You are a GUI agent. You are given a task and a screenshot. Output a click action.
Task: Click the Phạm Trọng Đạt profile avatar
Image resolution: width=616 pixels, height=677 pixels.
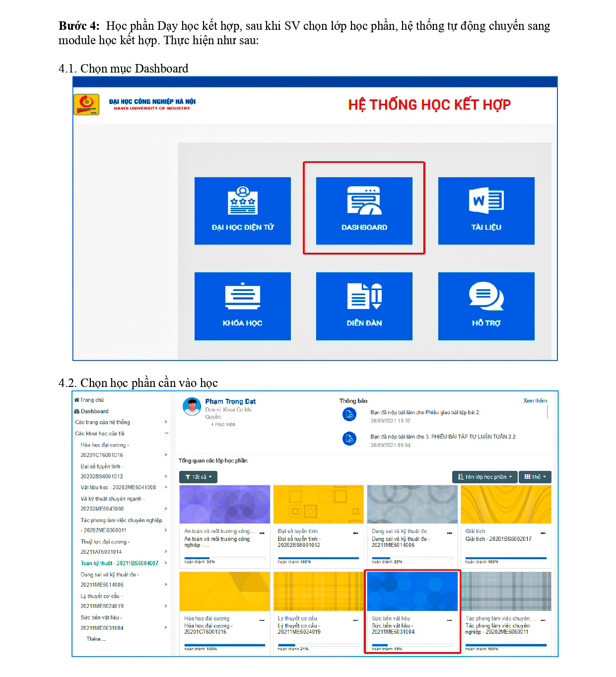192,406
